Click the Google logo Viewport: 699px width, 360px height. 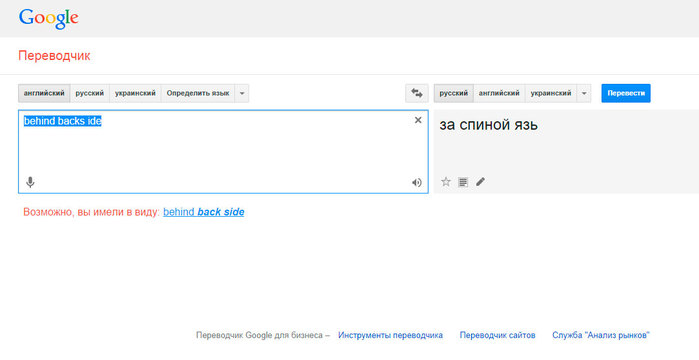coord(49,18)
